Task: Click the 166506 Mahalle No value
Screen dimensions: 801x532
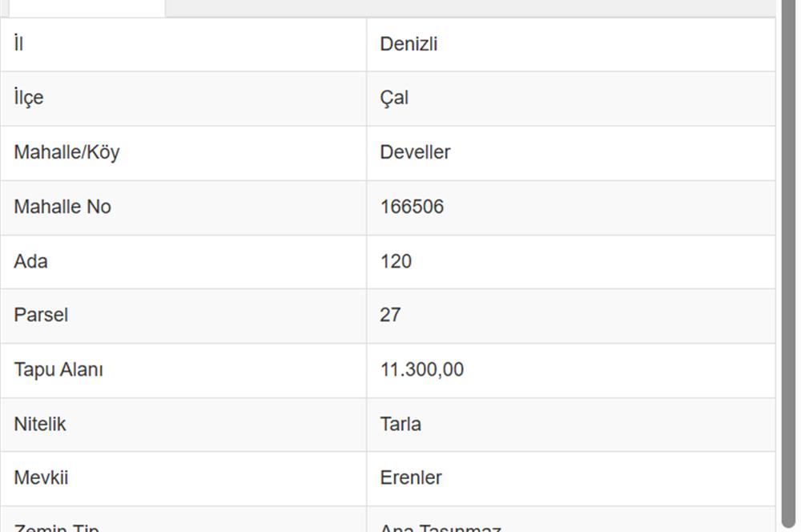Action: [x=412, y=207]
